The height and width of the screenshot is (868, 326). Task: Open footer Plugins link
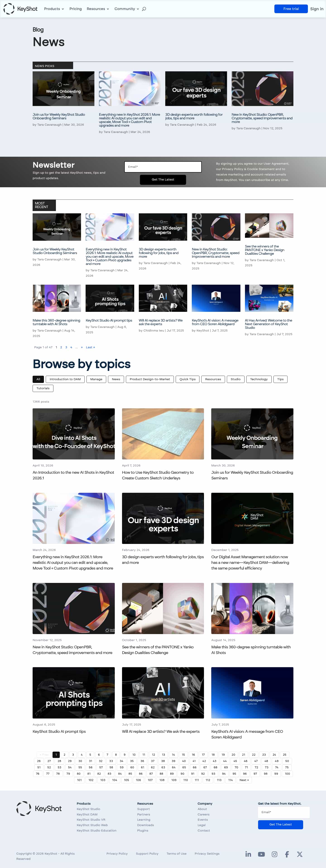(142, 830)
